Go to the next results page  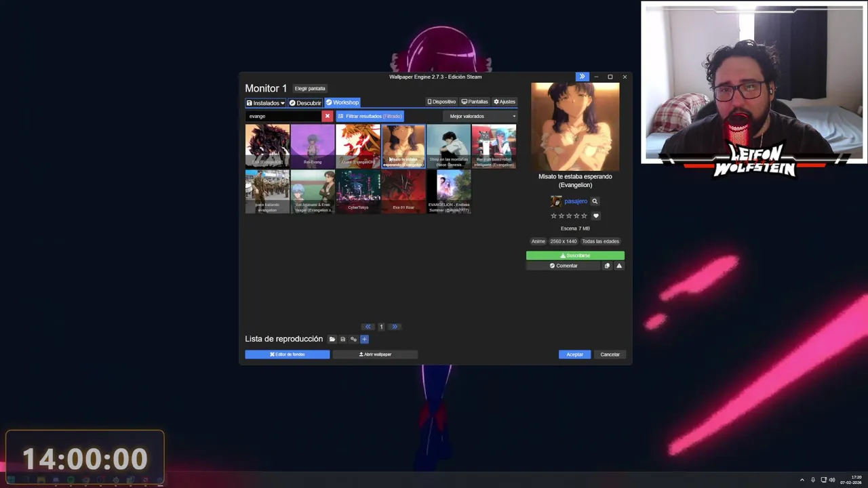click(395, 327)
